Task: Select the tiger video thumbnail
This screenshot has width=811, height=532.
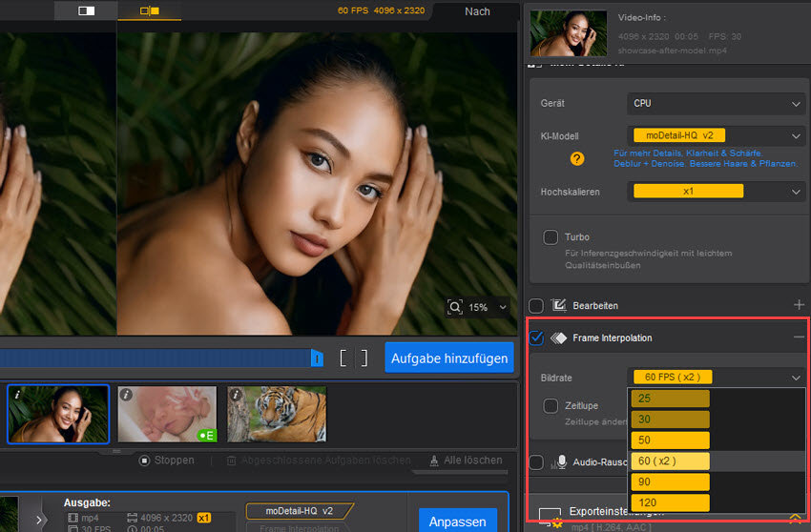Action: tap(277, 414)
